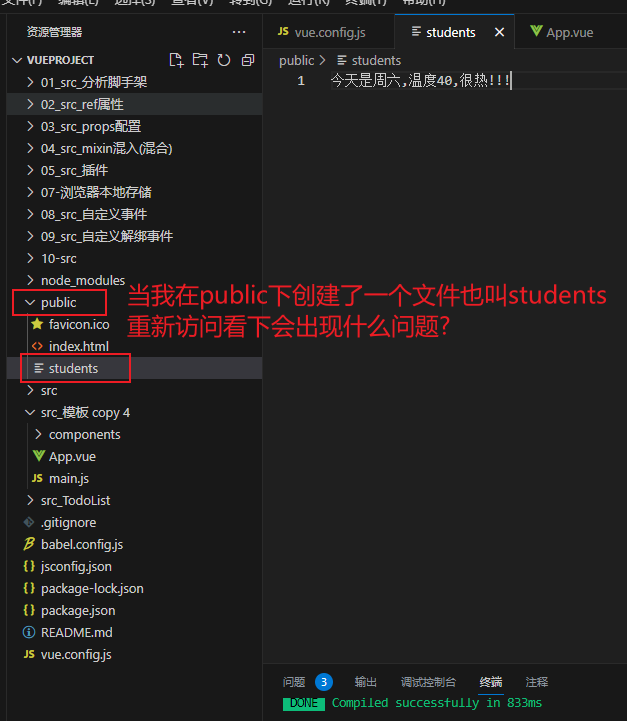Screen dimensions: 627x721
Task: Expand the 04_src_mixin混入(混合) folder
Action: point(30,148)
